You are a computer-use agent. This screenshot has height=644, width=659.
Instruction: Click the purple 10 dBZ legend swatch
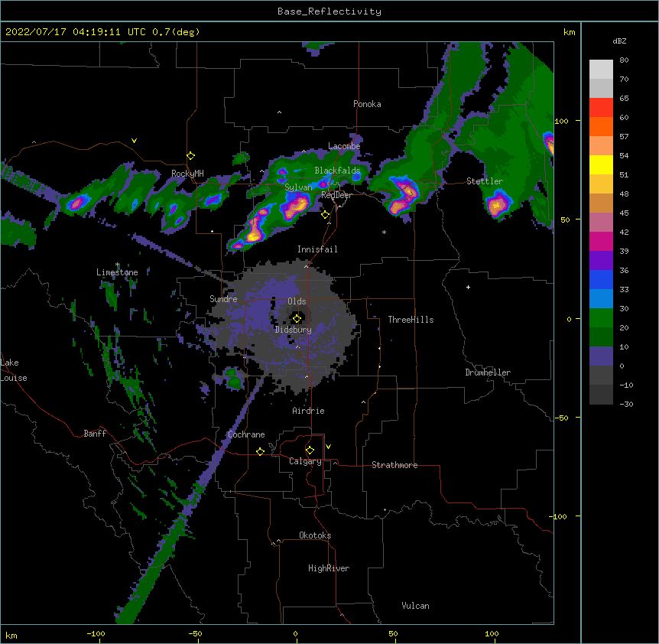pos(601,356)
